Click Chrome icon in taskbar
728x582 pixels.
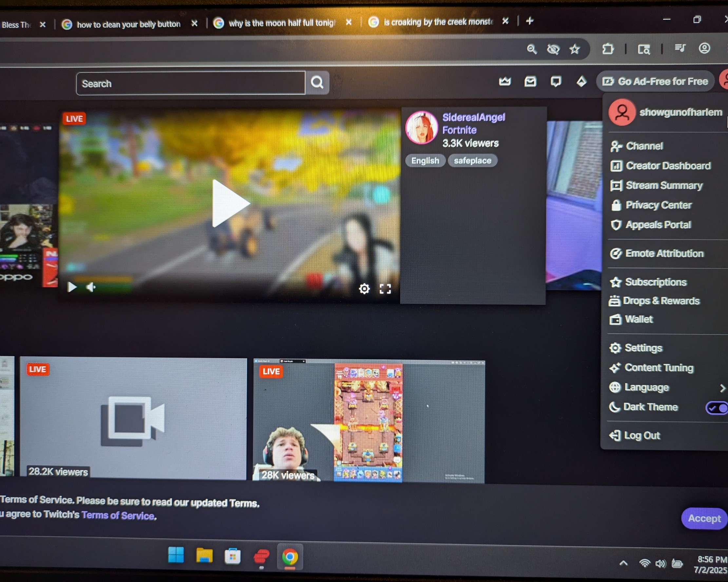290,557
